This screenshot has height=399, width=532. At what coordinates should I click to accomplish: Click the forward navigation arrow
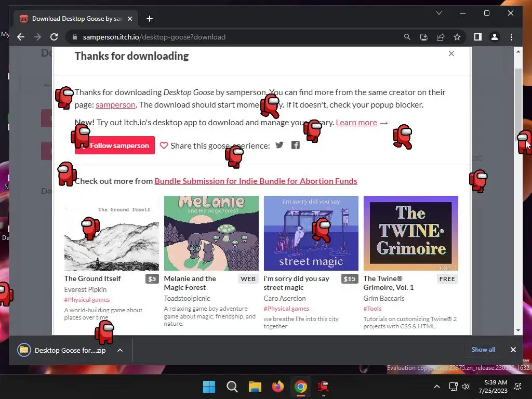(37, 37)
